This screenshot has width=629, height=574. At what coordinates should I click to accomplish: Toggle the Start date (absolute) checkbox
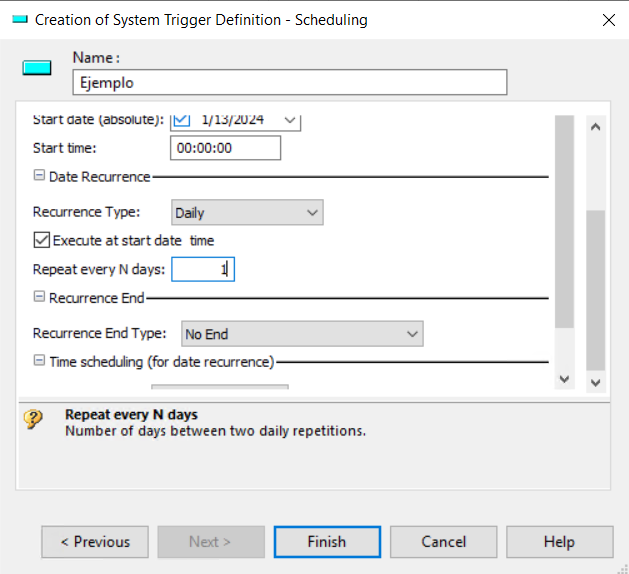pyautogui.click(x=182, y=120)
